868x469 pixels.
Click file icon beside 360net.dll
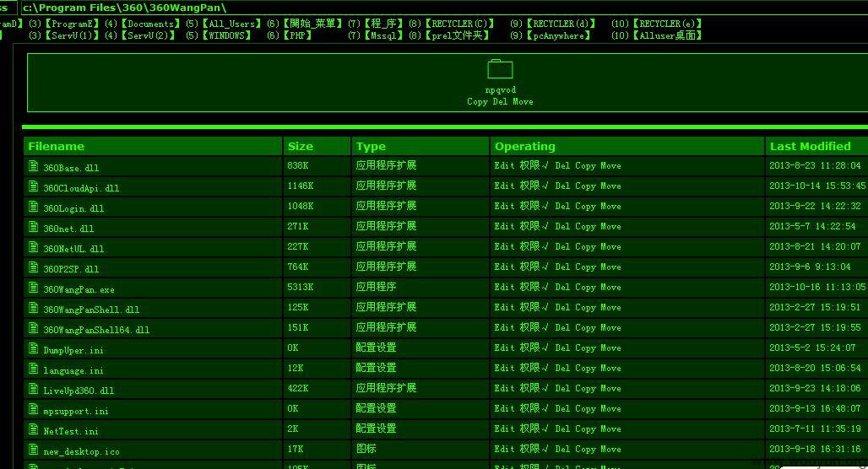coord(34,227)
